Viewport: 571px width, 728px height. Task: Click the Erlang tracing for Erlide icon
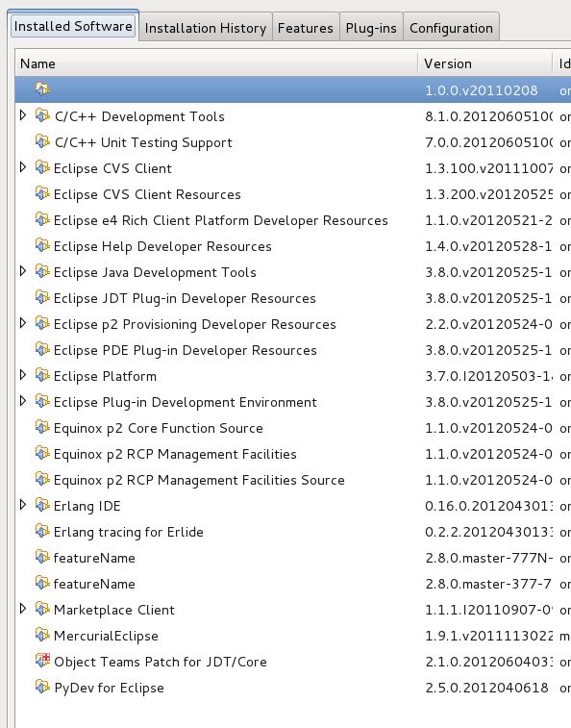coord(42,531)
